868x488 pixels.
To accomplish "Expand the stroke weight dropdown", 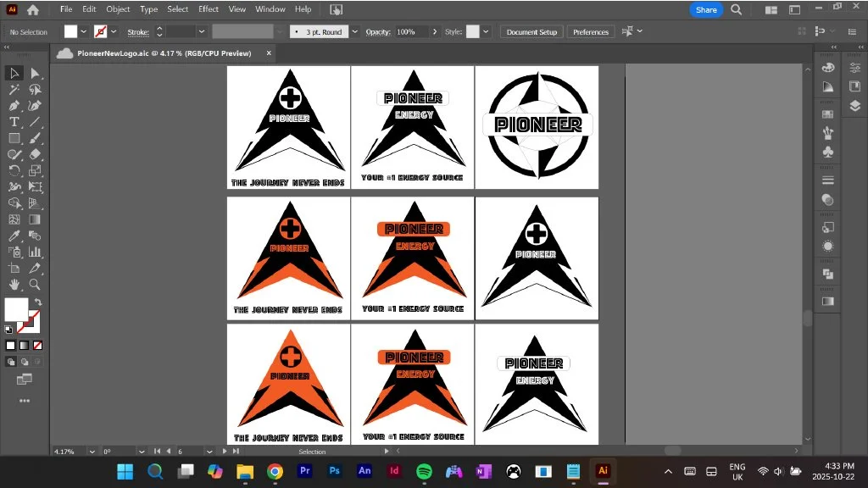I will [202, 31].
